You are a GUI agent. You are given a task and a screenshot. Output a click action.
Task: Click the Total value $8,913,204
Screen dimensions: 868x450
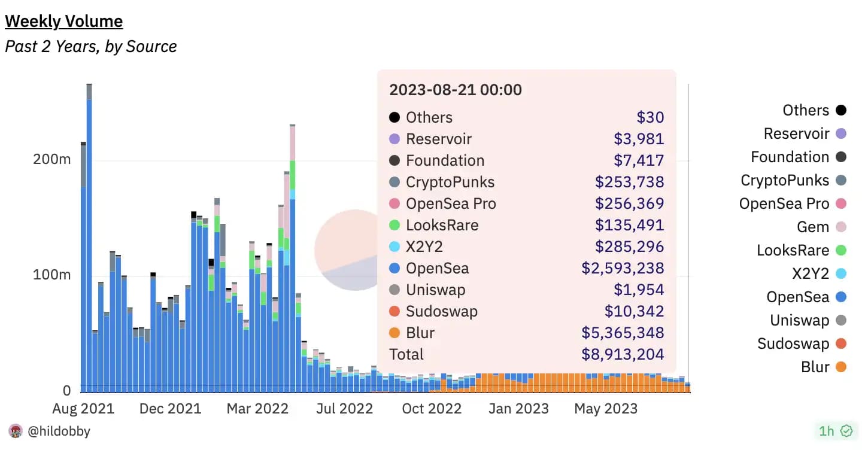click(x=623, y=354)
